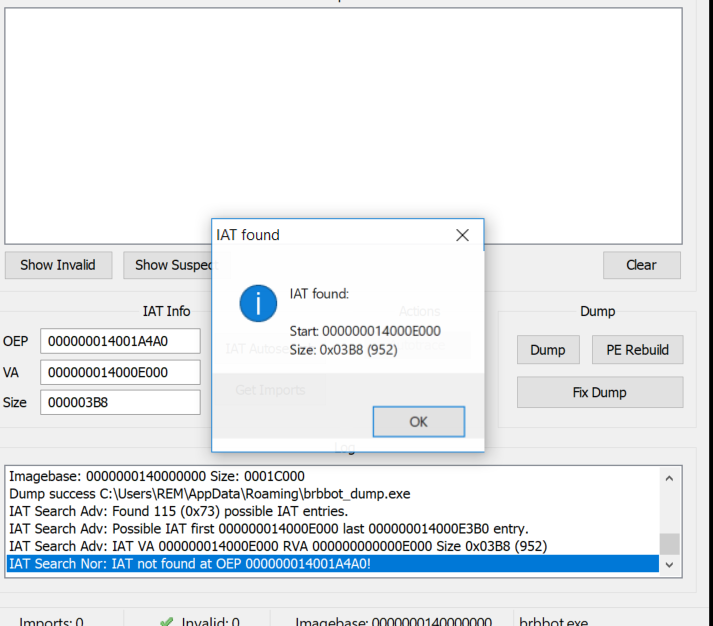Focus the OEP address input field

point(120,341)
